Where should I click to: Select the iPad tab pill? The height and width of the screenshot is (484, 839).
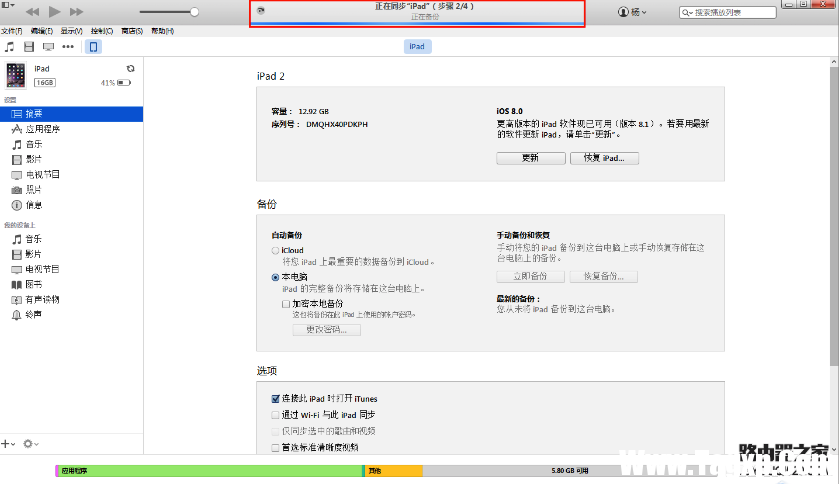click(417, 47)
